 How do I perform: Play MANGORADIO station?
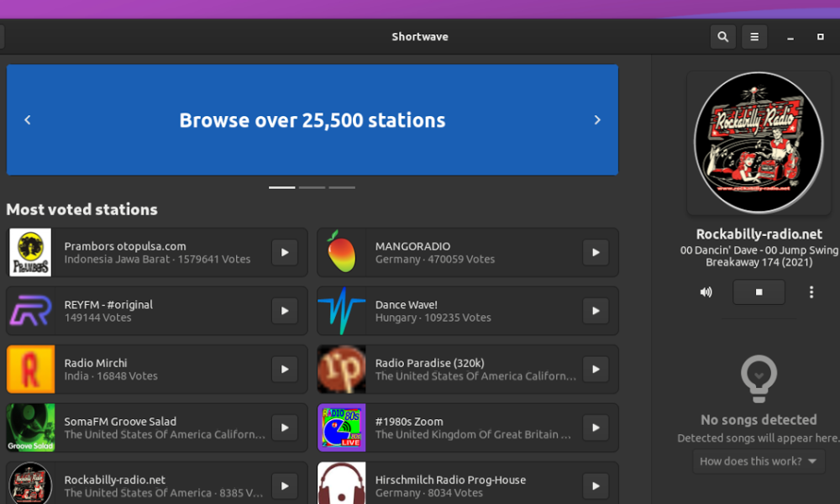click(596, 252)
